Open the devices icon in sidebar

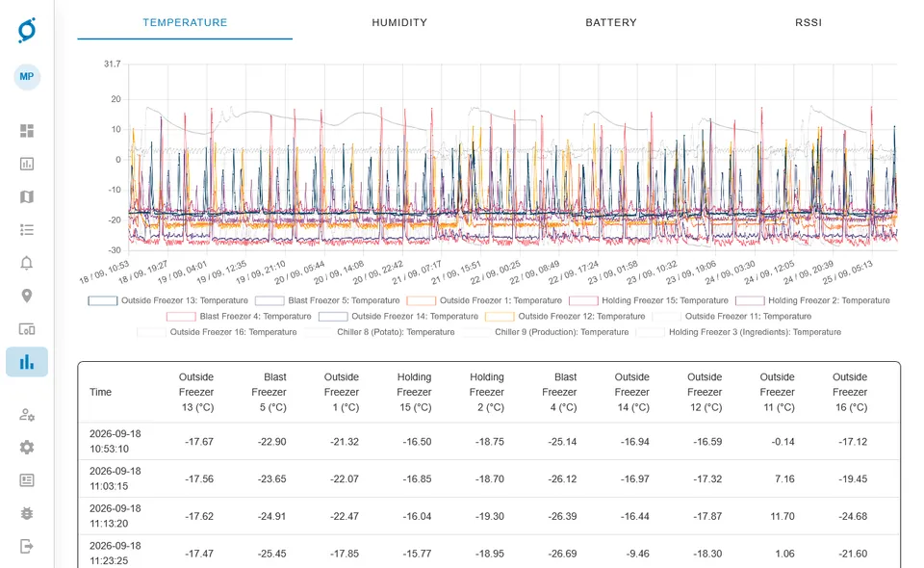coord(27,329)
